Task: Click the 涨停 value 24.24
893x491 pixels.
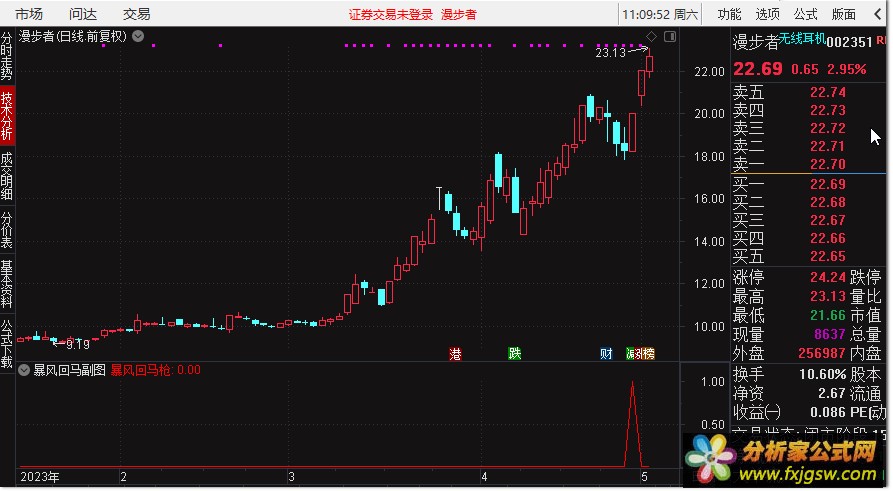Action: 828,277
